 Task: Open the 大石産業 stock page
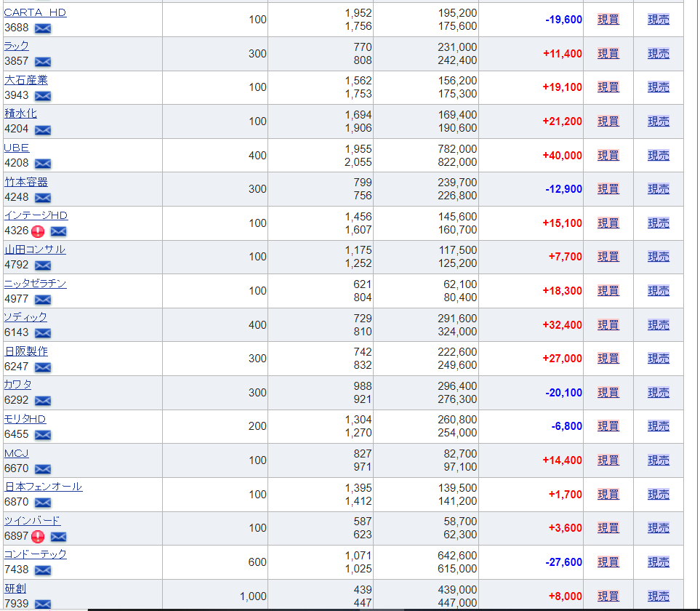[26, 80]
